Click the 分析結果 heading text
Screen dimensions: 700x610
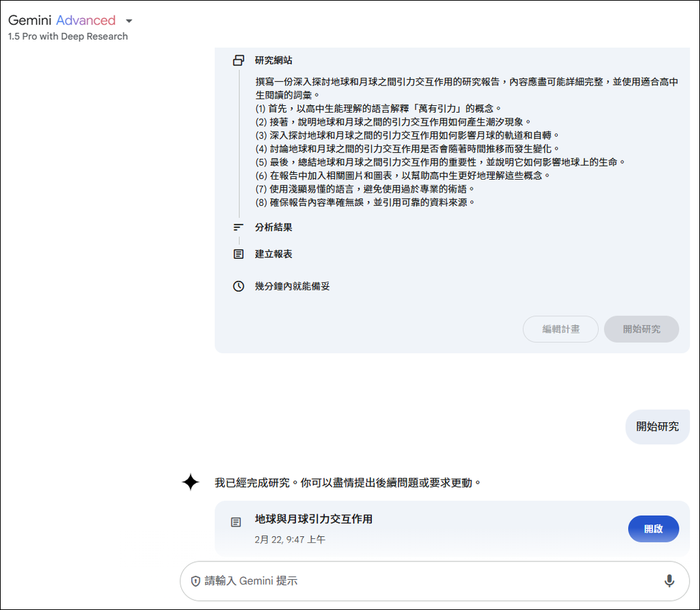273,227
